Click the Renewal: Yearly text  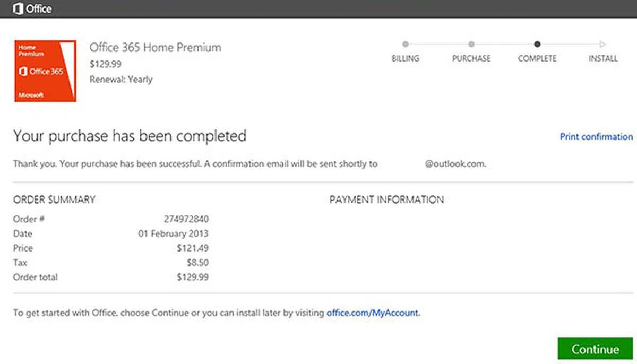pyautogui.click(x=121, y=80)
